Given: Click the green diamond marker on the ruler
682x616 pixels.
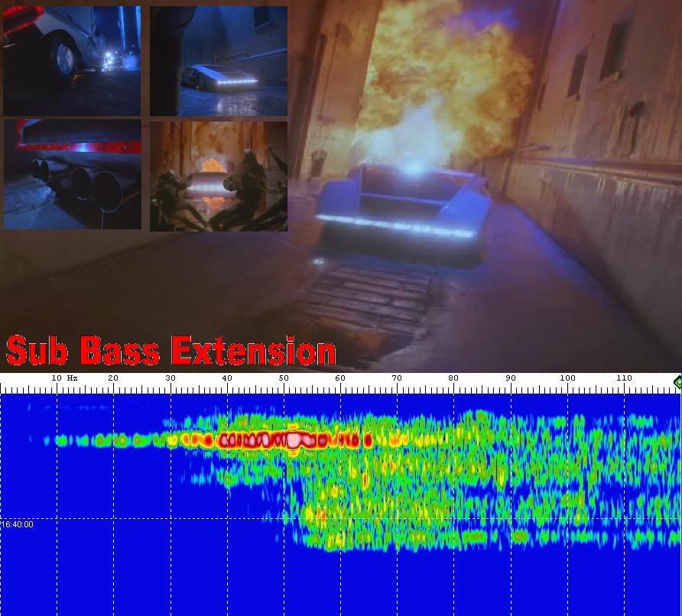Looking at the screenshot, I should (677, 381).
